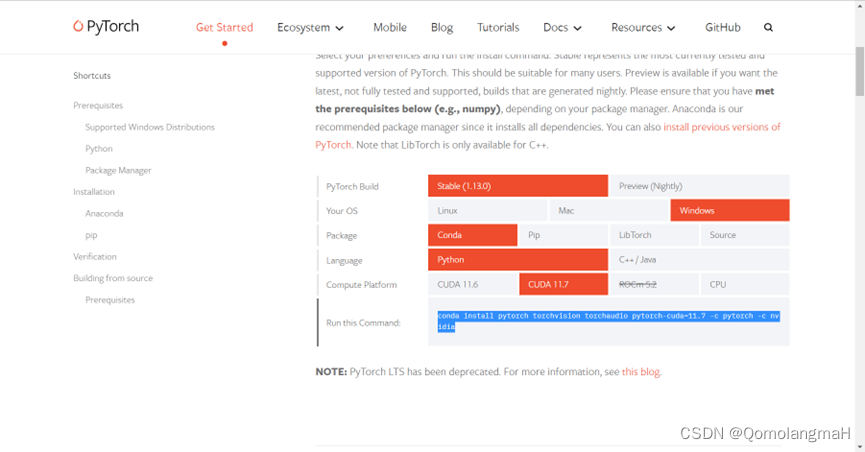Open the 'this blog' link
Screen dimensions: 865x452
coord(640,371)
